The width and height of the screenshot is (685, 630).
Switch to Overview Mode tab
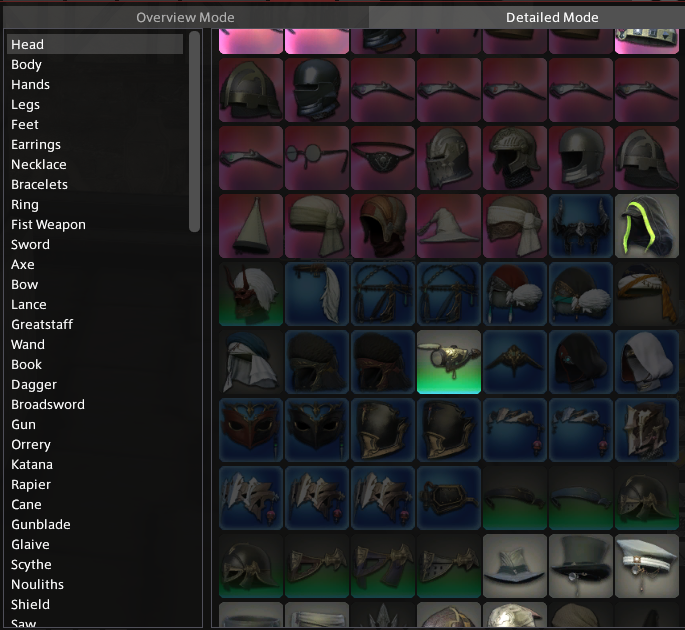coord(185,17)
